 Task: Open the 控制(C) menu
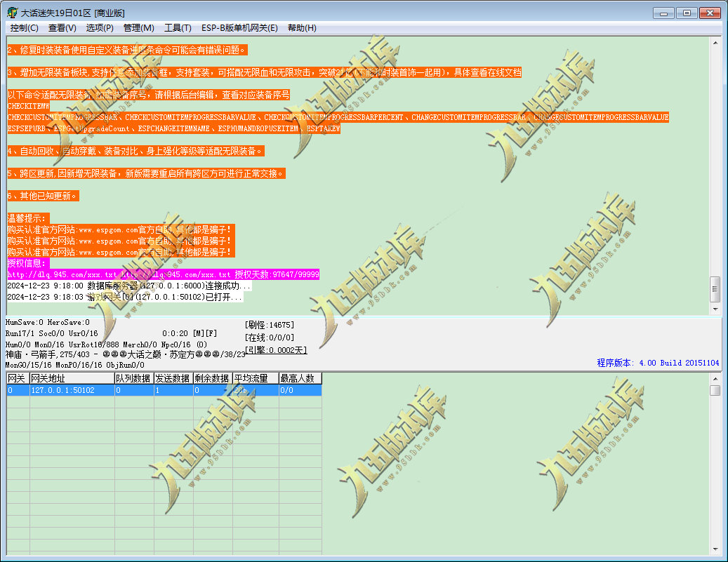pyautogui.click(x=24, y=28)
